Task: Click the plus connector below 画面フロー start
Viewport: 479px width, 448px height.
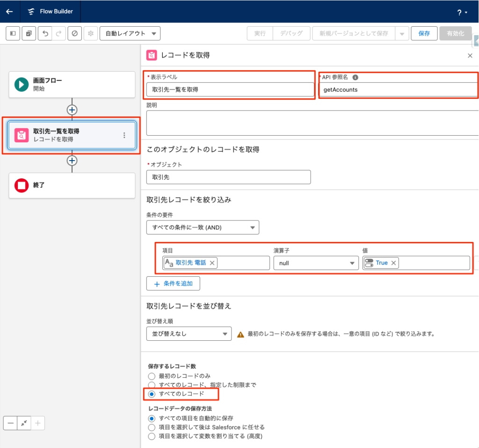Action: tap(72, 110)
